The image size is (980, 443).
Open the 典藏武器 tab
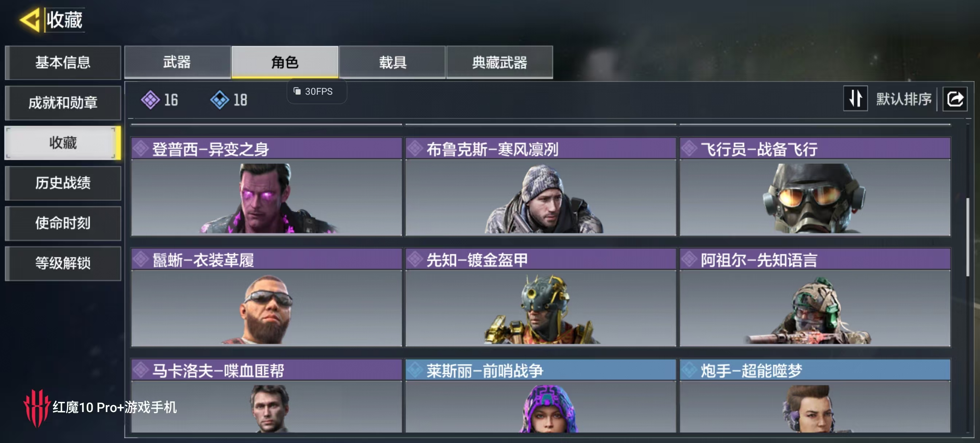coord(499,62)
